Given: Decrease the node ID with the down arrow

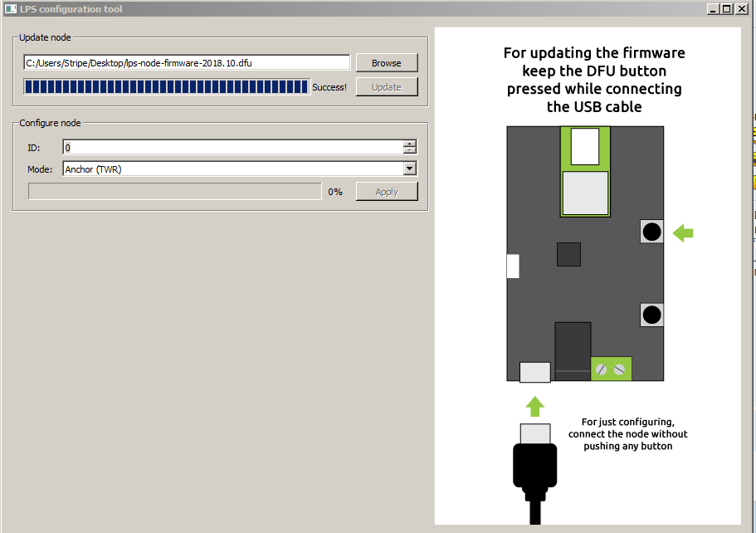Looking at the screenshot, I should (409, 151).
